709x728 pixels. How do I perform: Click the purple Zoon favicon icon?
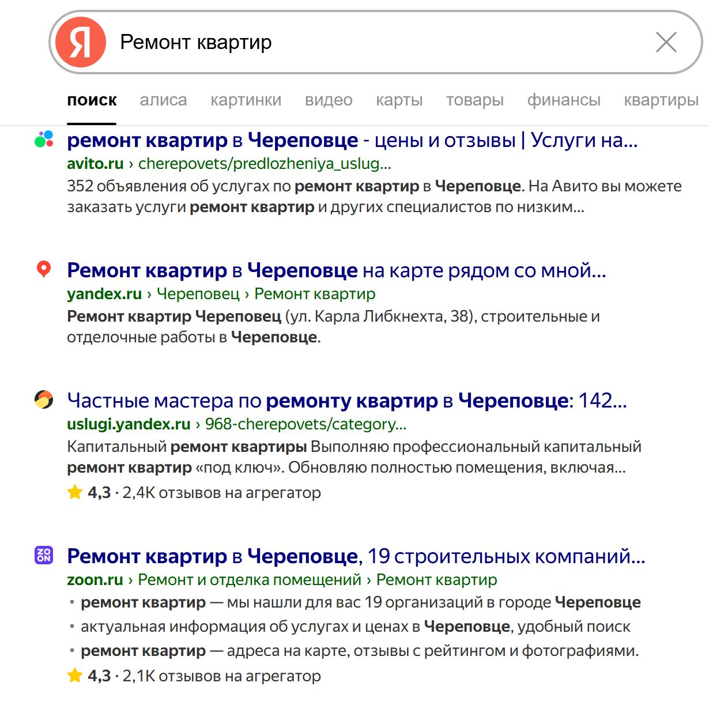[44, 555]
